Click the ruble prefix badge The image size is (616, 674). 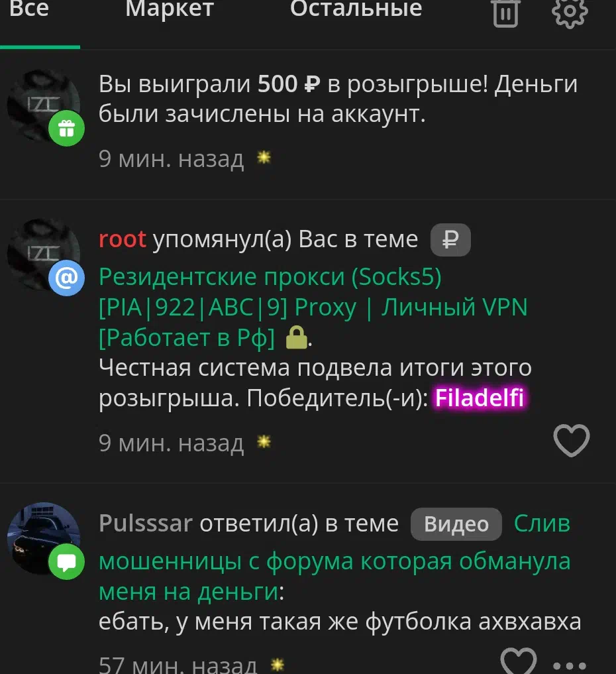pyautogui.click(x=450, y=240)
